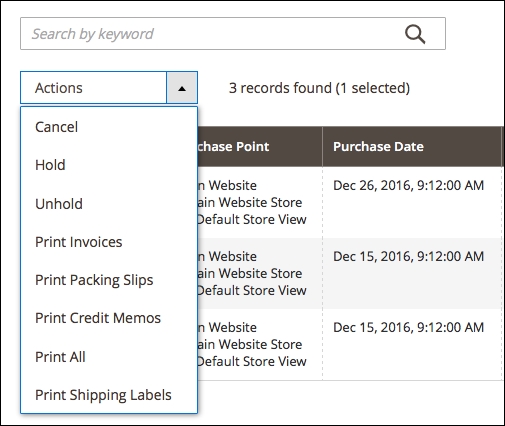The image size is (505, 426).
Task: Click the second row's Dec 15, 2016 date
Action: [x=408, y=256]
